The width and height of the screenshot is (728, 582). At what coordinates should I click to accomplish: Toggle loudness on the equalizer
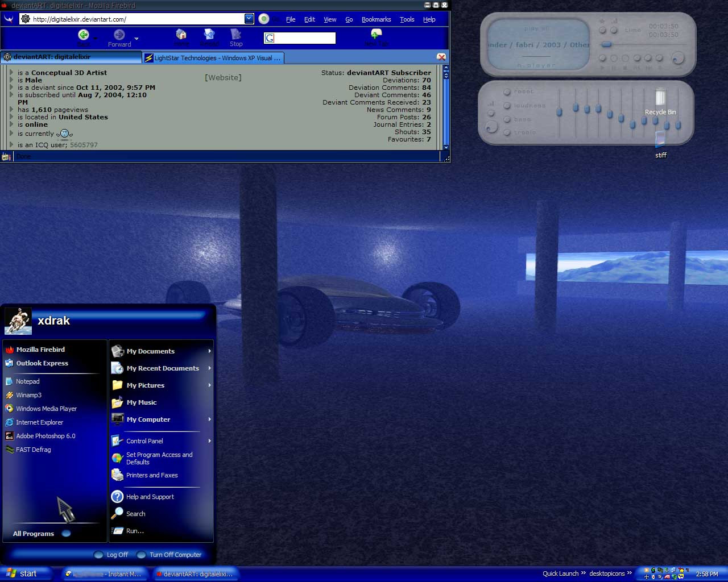click(507, 106)
